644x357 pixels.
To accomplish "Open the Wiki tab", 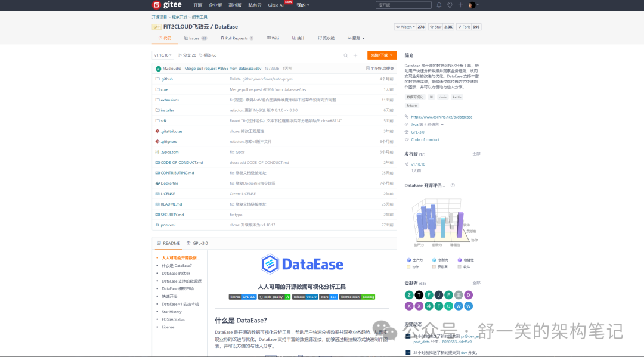I will click(x=273, y=38).
